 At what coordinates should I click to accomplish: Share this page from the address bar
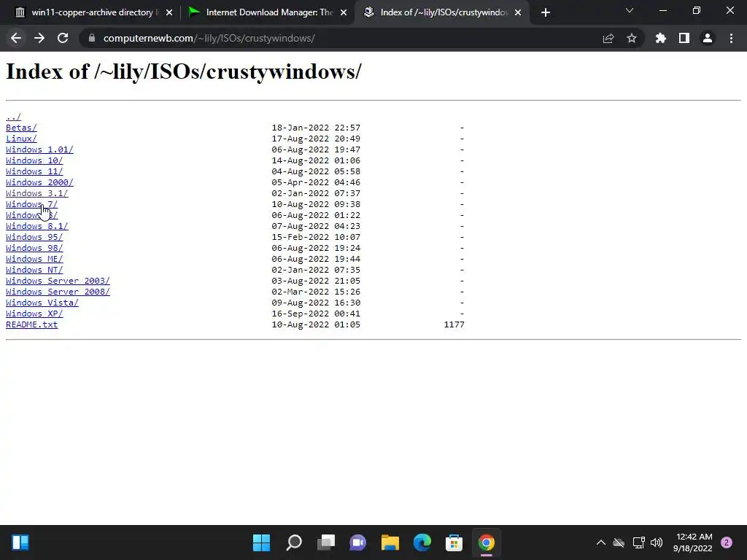608,38
